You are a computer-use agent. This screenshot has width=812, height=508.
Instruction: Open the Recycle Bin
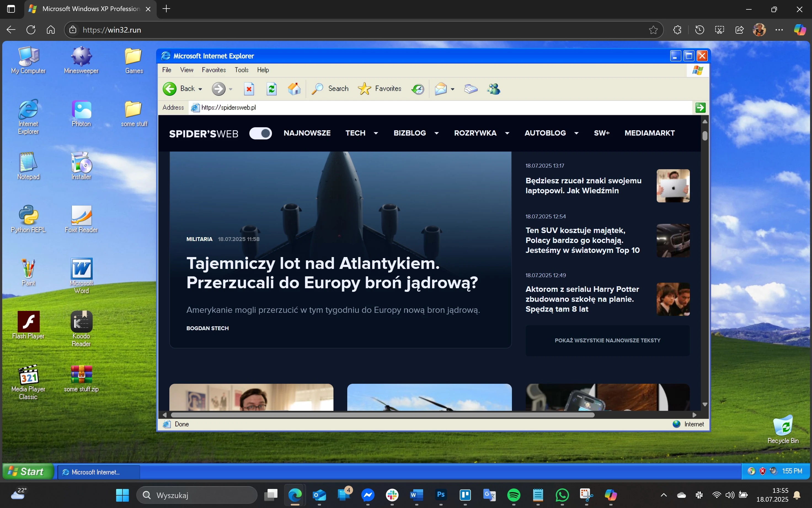[x=783, y=429]
